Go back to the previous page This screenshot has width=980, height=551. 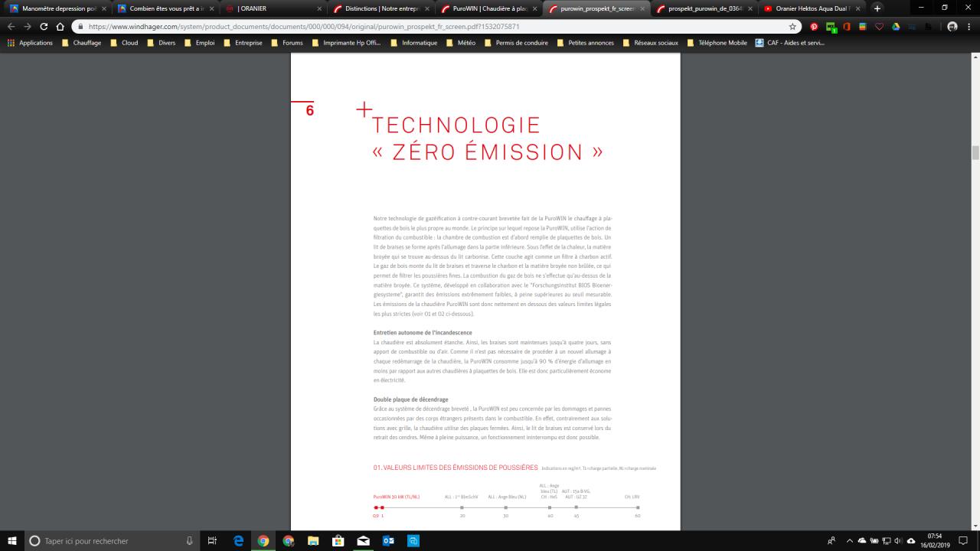[11, 26]
